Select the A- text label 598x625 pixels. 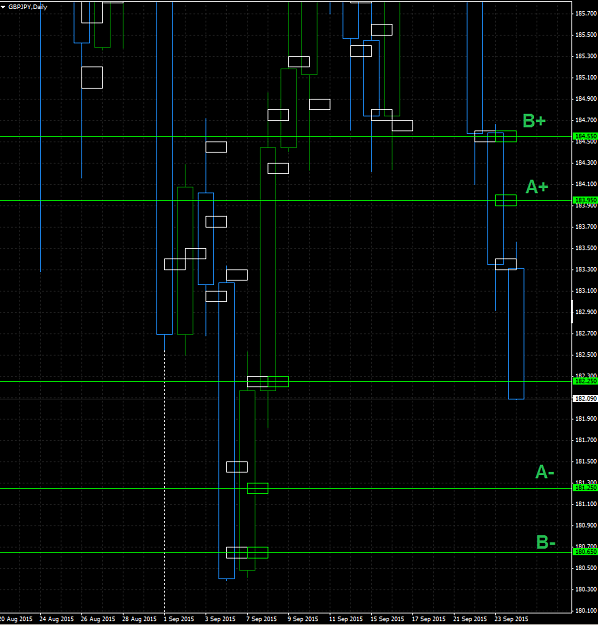tap(545, 472)
